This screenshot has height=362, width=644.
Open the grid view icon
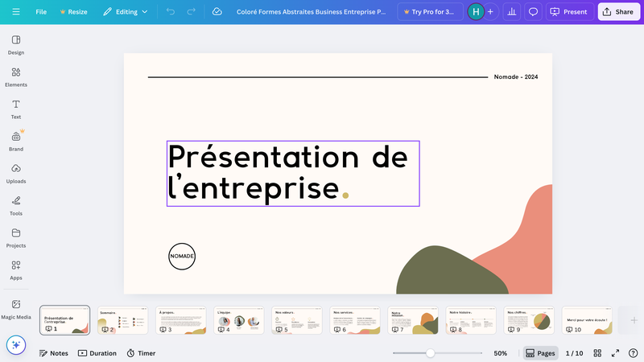coord(597,353)
